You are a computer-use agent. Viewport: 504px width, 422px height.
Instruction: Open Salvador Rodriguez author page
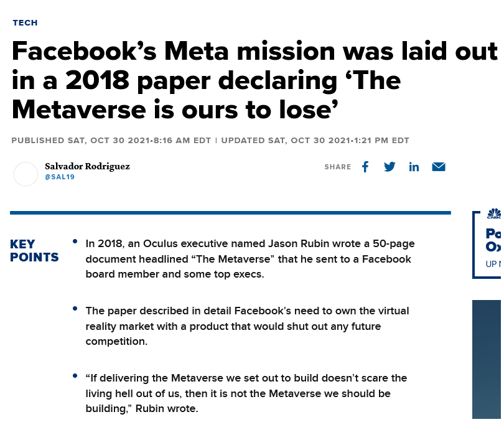pos(88,166)
